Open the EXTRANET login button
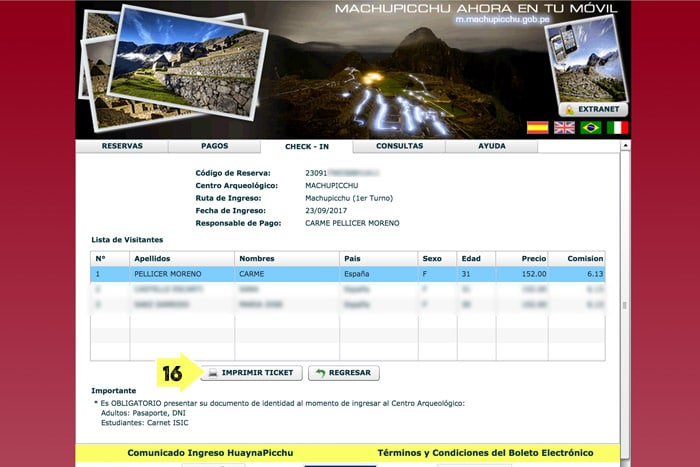Image resolution: width=700 pixels, height=467 pixels. tap(593, 109)
